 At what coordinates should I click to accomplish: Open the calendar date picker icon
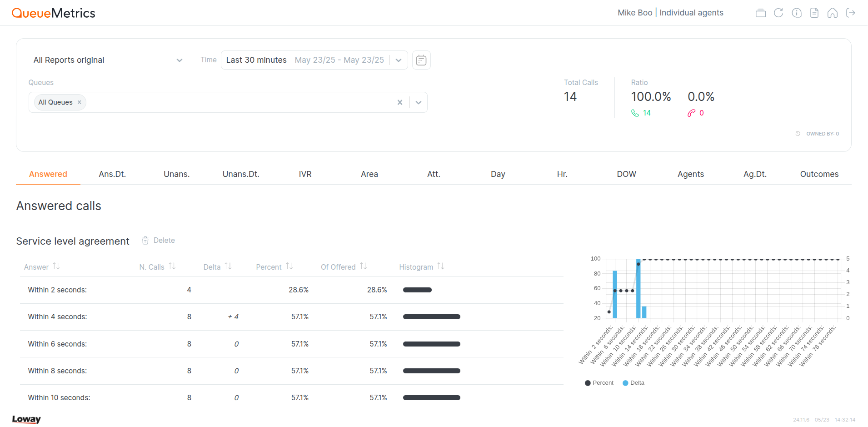[421, 60]
